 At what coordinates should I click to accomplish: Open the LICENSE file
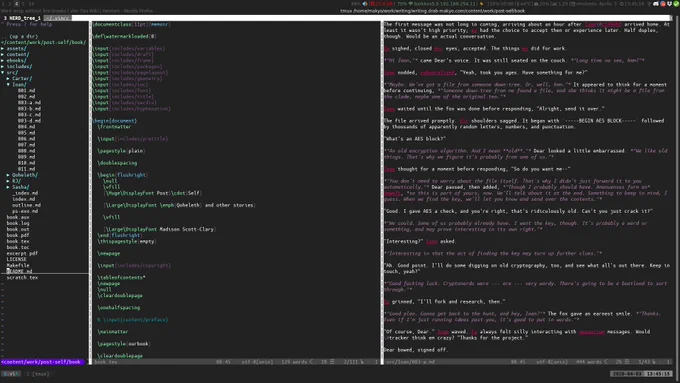[x=16, y=259]
